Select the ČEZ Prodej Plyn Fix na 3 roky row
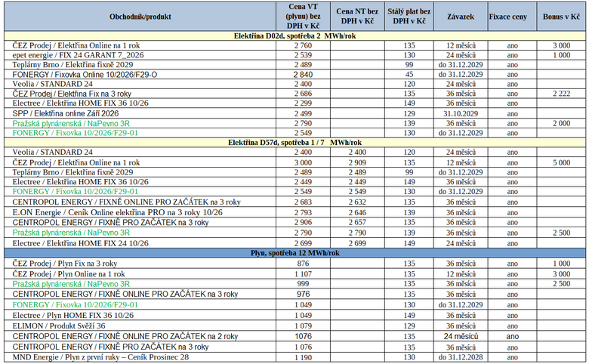 click(294, 264)
